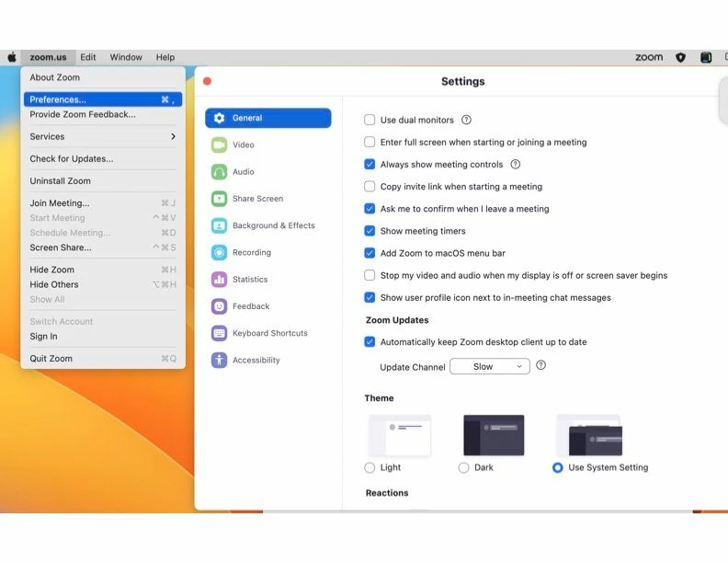
Task: Click help icon beside meeting controls option
Action: click(516, 164)
